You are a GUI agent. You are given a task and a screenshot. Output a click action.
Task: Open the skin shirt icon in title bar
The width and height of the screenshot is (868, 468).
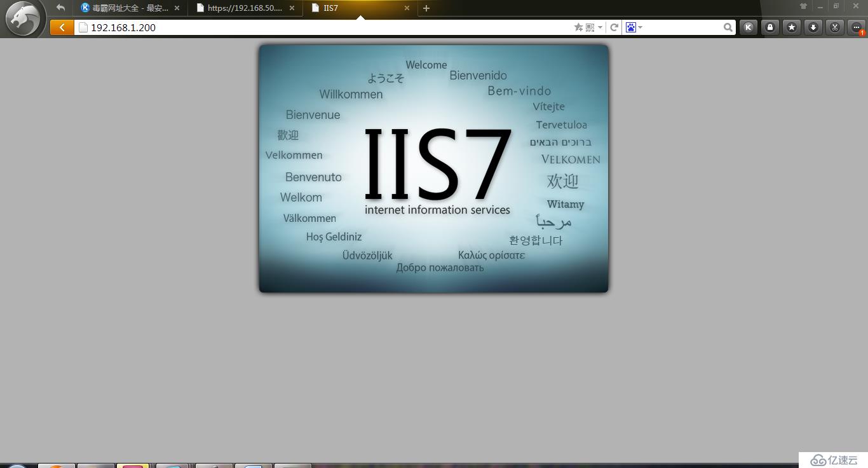pos(804,6)
